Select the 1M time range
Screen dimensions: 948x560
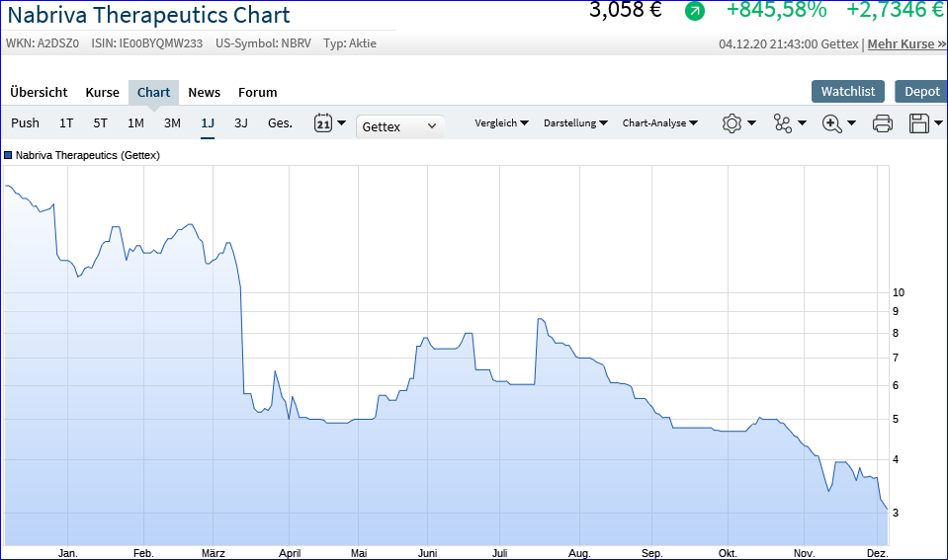tap(136, 123)
